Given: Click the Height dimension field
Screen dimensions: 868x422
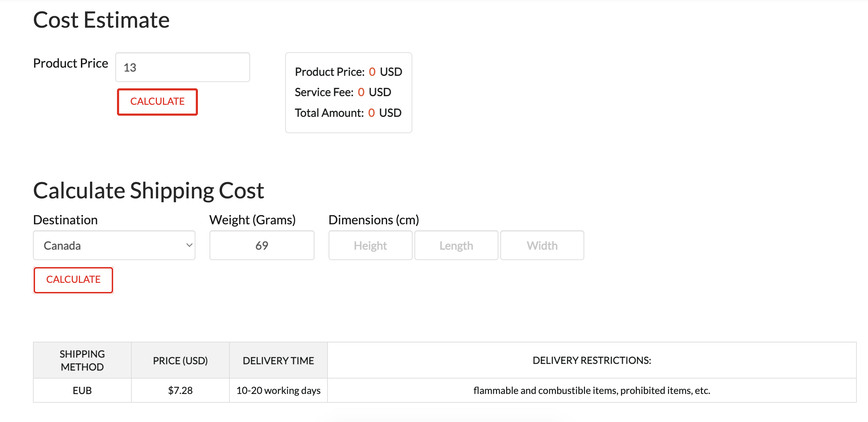Looking at the screenshot, I should click(370, 245).
